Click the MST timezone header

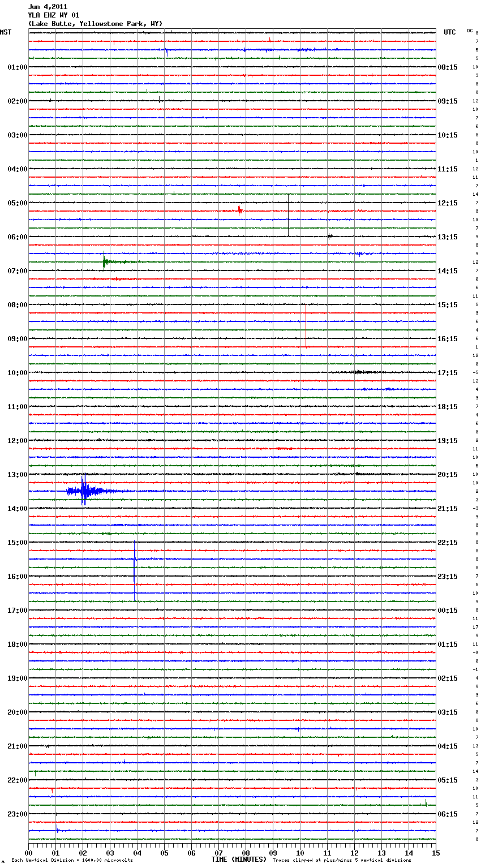[6, 32]
